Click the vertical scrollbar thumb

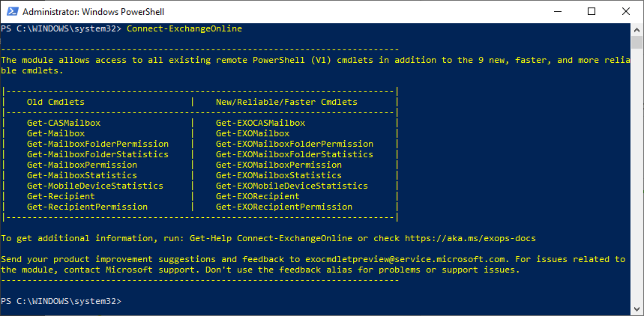pos(637,42)
